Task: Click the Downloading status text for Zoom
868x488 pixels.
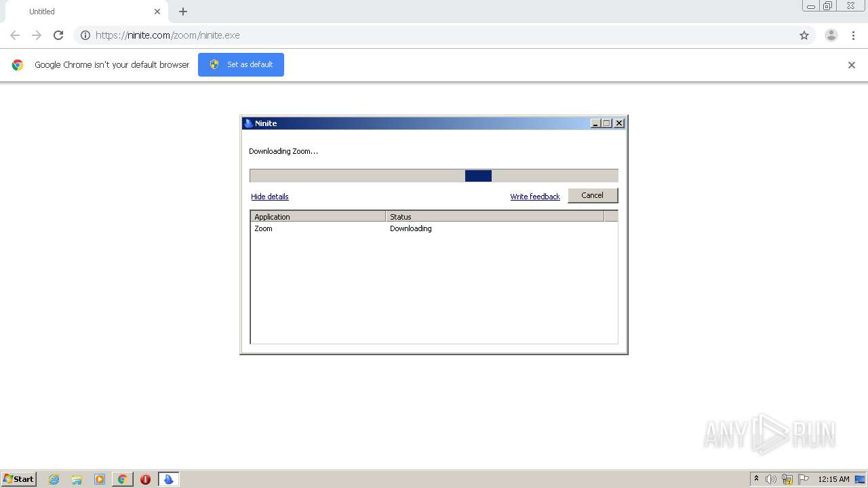Action: click(x=411, y=228)
